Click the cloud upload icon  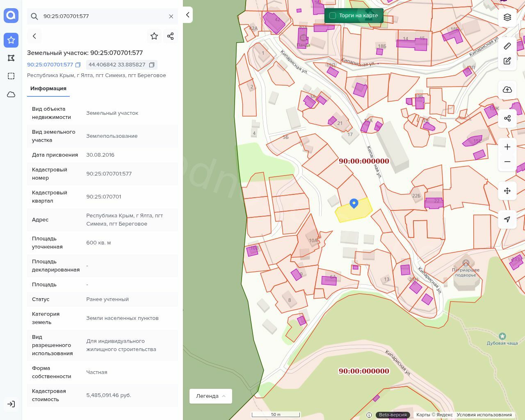click(507, 90)
